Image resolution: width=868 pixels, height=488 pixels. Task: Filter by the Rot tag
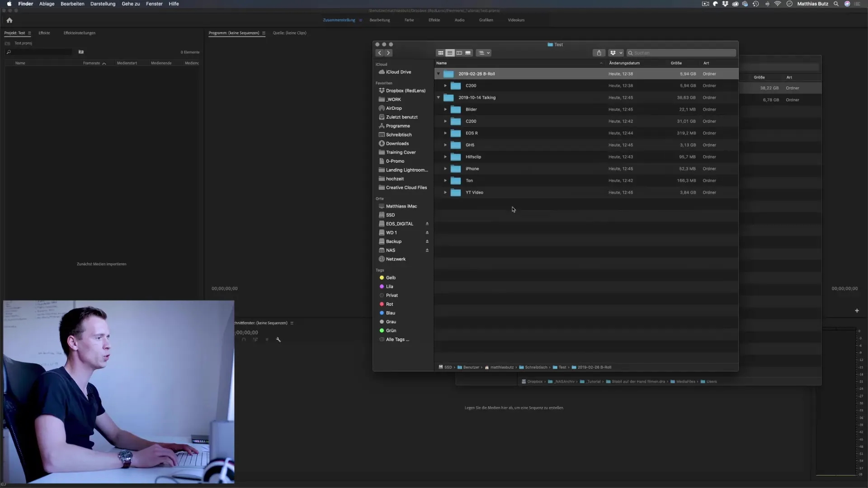click(x=386, y=304)
